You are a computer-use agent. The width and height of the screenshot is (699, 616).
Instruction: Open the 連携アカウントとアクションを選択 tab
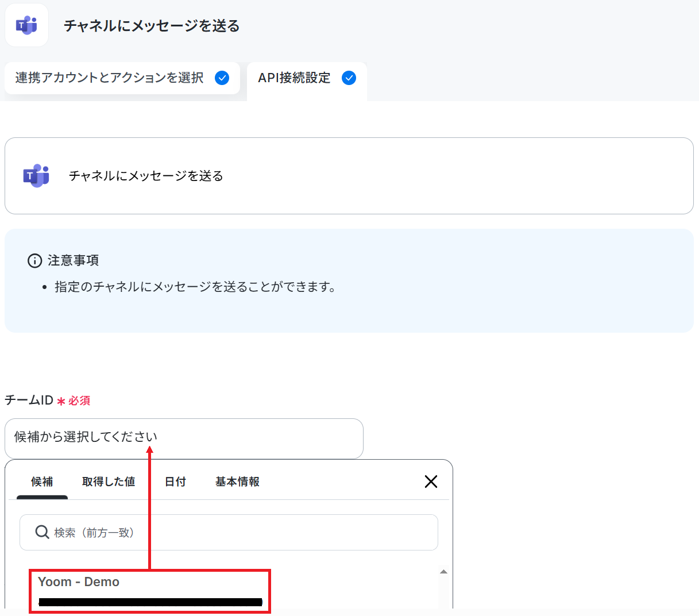[x=122, y=78]
